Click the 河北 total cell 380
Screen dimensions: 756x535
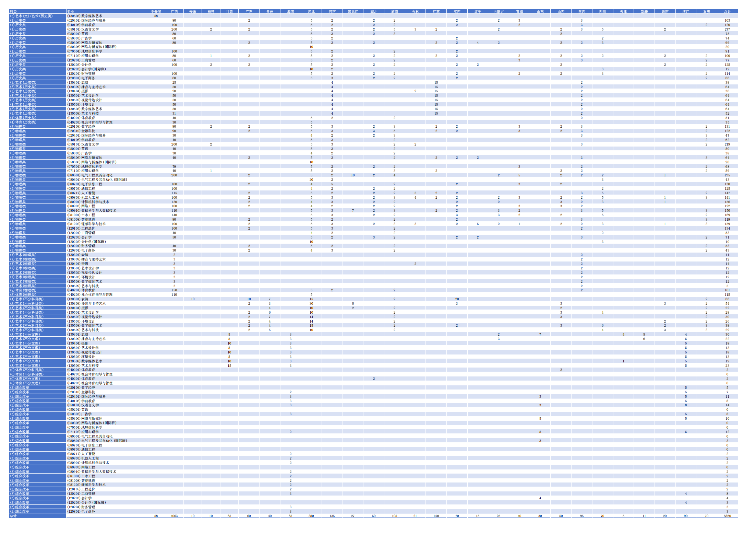pos(311,516)
